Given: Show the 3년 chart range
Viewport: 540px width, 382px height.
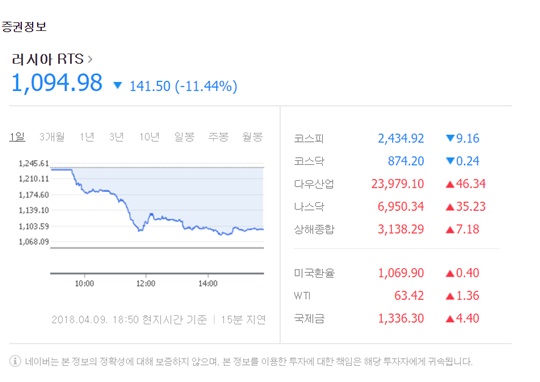Looking at the screenshot, I should [x=116, y=137].
